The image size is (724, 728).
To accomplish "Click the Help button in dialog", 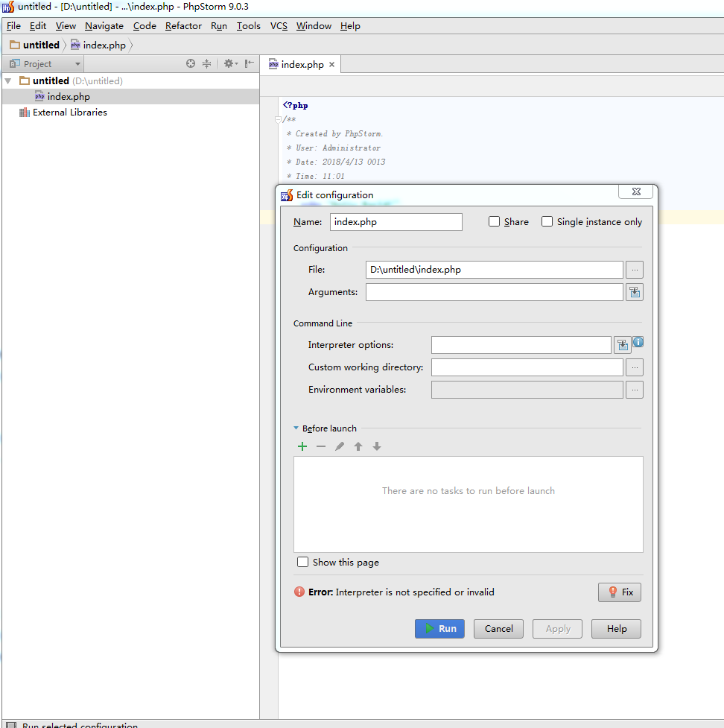I will click(616, 629).
